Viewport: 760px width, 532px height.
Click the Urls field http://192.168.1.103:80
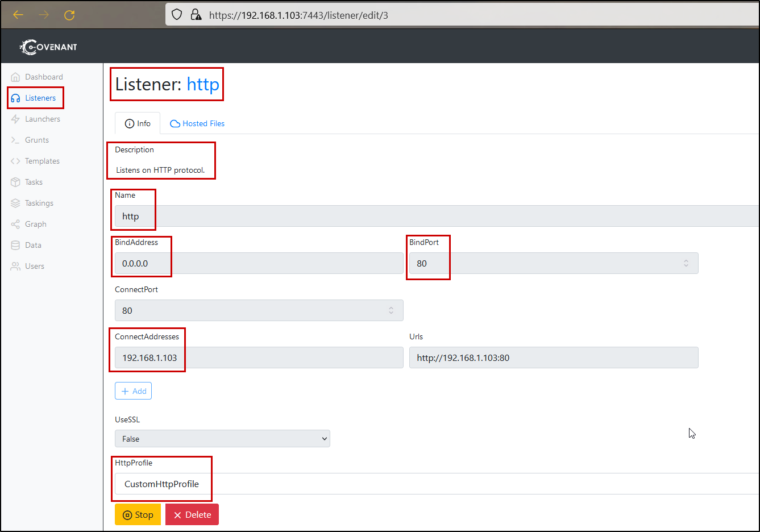pyautogui.click(x=554, y=358)
